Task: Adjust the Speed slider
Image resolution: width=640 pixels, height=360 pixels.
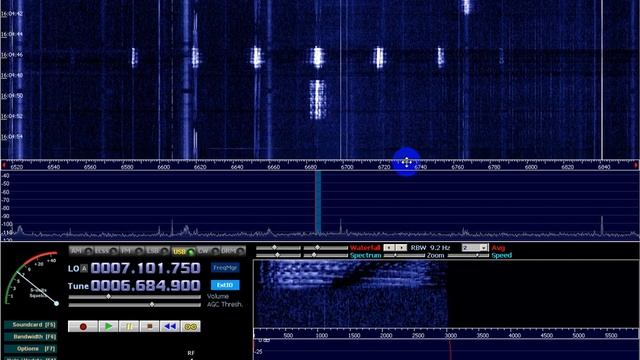Action: pos(468,256)
